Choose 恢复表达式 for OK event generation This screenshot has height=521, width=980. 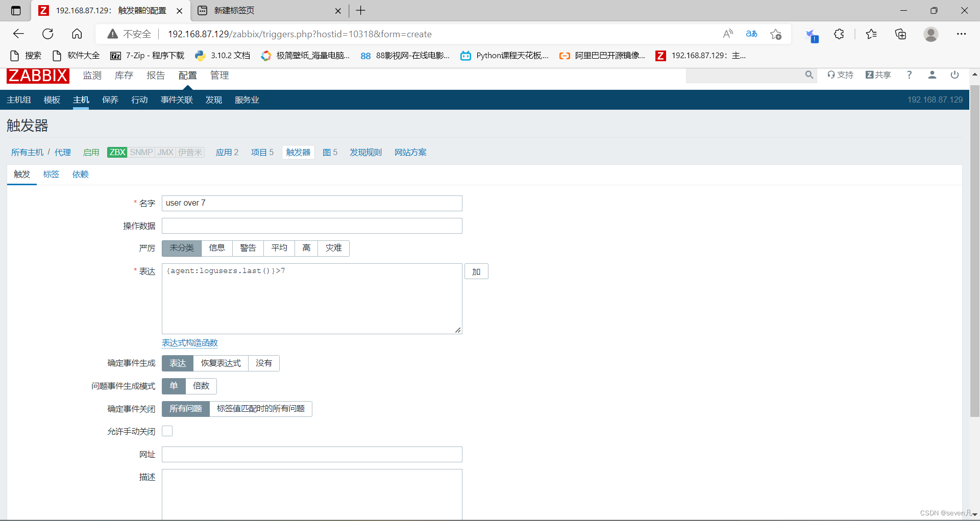(220, 363)
